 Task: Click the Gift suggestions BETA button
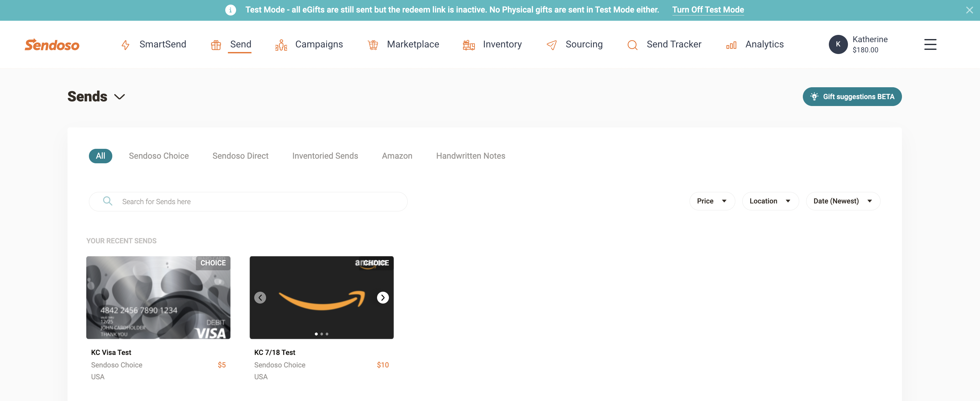852,96
